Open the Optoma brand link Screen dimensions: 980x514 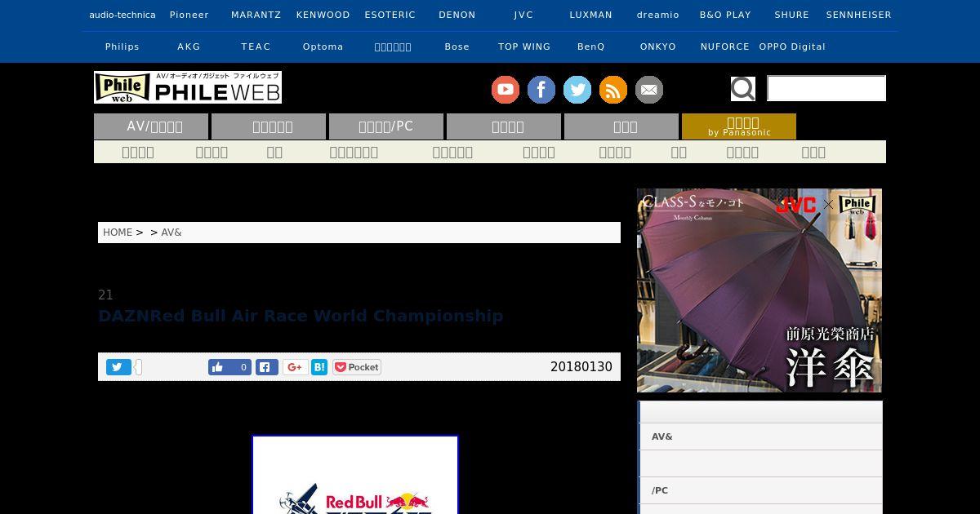(323, 47)
